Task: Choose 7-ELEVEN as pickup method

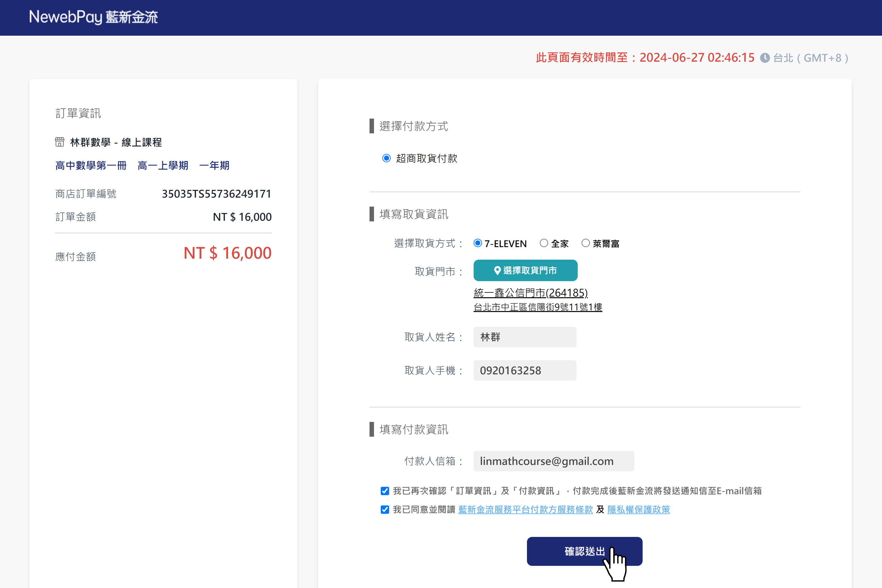Action: point(477,243)
